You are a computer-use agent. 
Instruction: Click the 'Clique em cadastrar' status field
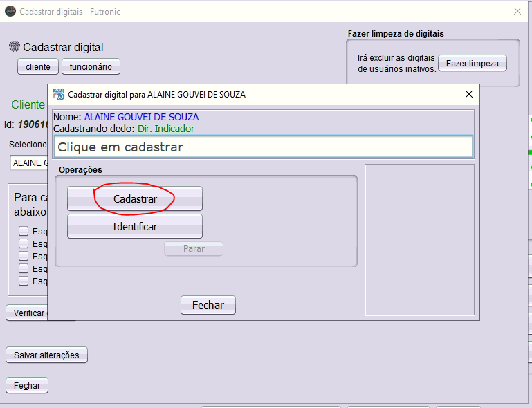(x=263, y=147)
